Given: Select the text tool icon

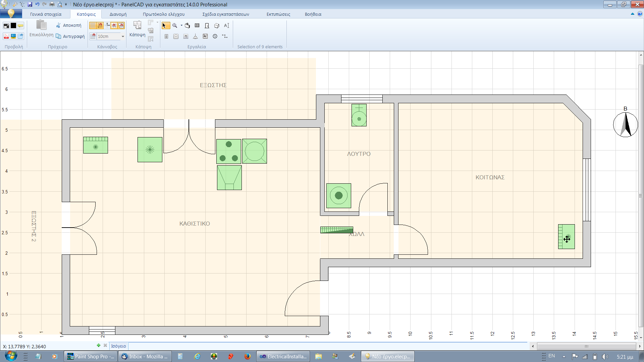Looking at the screenshot, I should click(226, 26).
